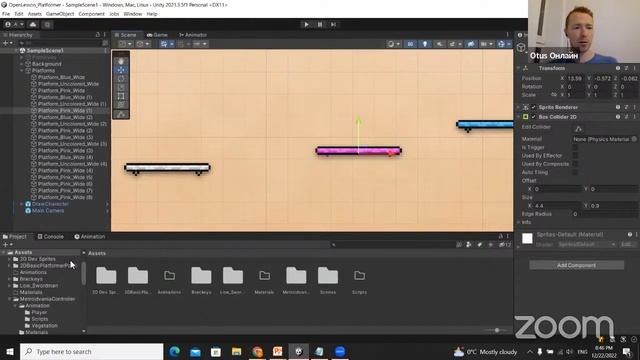Click the Pause button in Unity toolbar

coord(320,24)
